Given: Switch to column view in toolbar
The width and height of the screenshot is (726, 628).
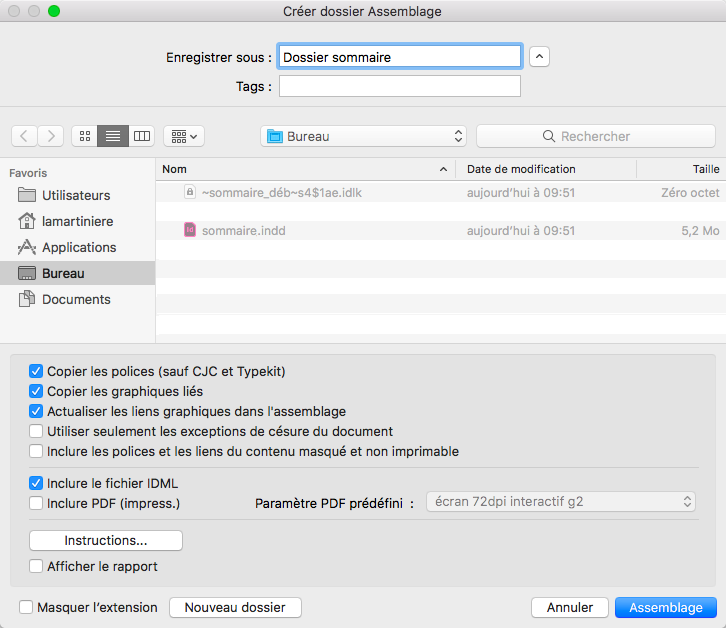Looking at the screenshot, I should point(142,136).
